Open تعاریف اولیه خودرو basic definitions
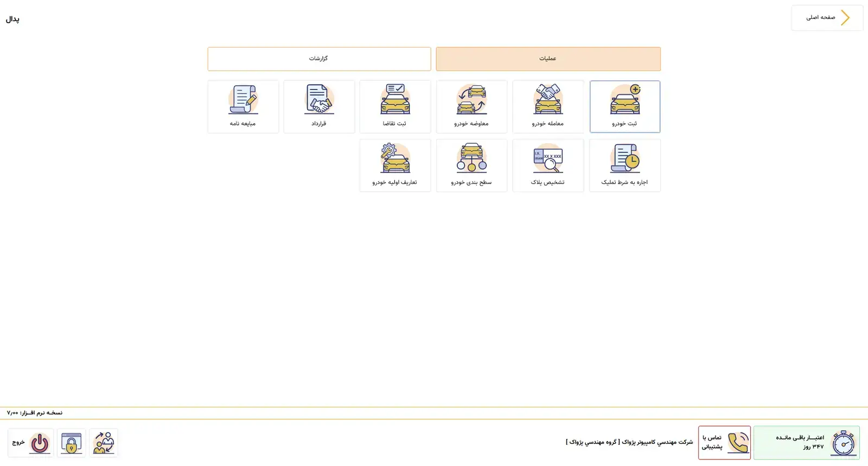The height and width of the screenshot is (466, 868). [x=395, y=165]
